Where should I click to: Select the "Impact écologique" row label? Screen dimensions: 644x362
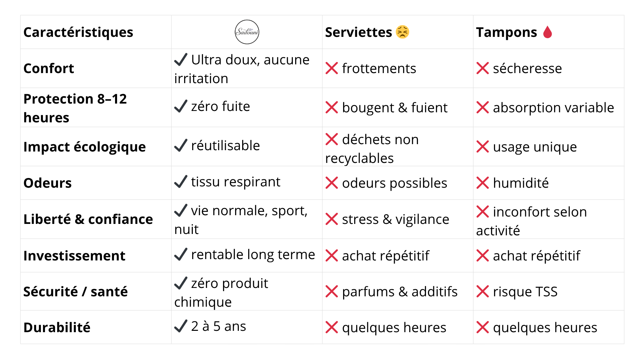(85, 147)
